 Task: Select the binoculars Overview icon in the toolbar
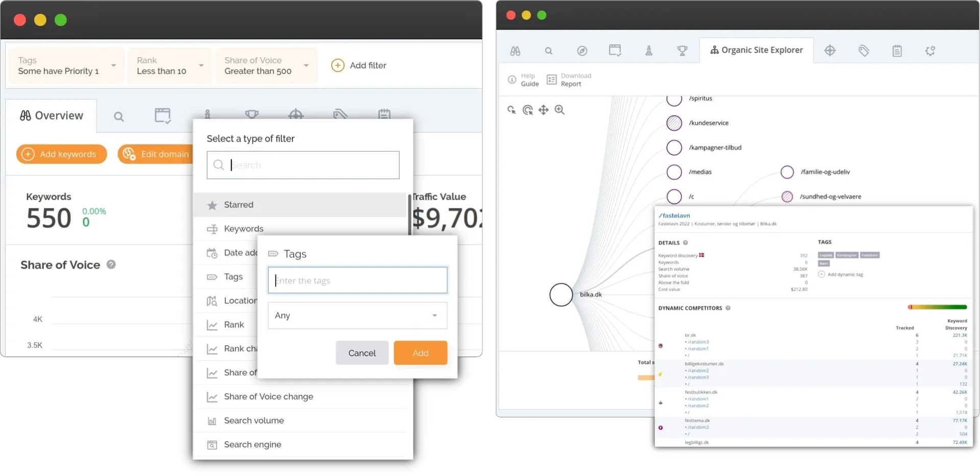[x=515, y=50]
